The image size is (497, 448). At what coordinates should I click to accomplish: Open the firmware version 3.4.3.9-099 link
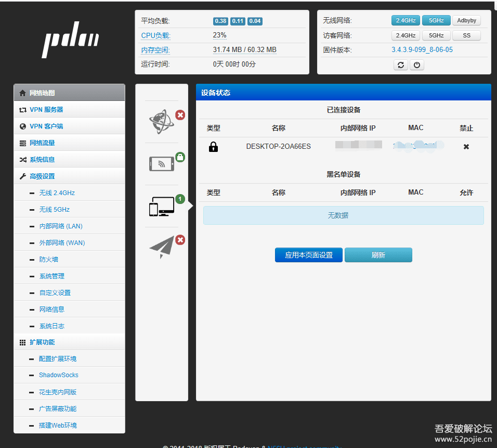[x=422, y=50]
